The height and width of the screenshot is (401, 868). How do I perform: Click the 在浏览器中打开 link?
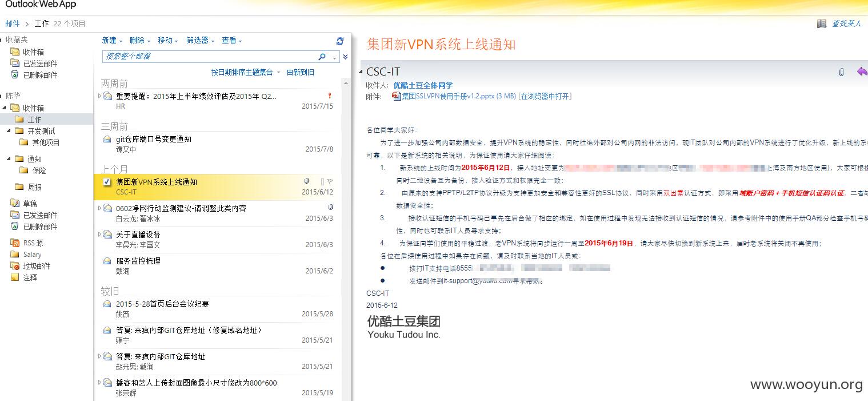pyautogui.click(x=545, y=96)
